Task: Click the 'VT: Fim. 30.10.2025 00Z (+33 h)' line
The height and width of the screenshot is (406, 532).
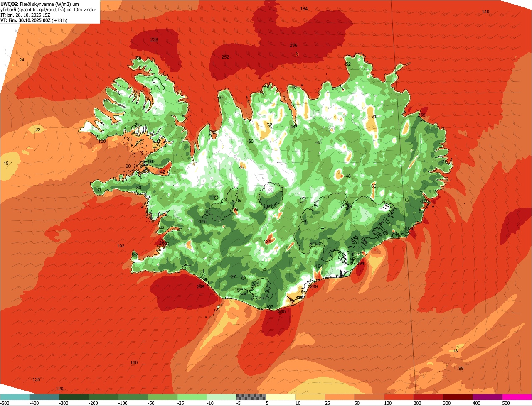Action: coord(34,20)
